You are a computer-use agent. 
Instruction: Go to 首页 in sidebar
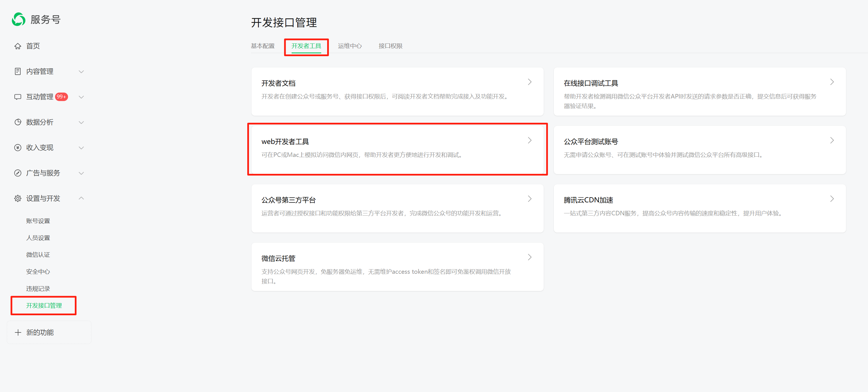(33, 46)
